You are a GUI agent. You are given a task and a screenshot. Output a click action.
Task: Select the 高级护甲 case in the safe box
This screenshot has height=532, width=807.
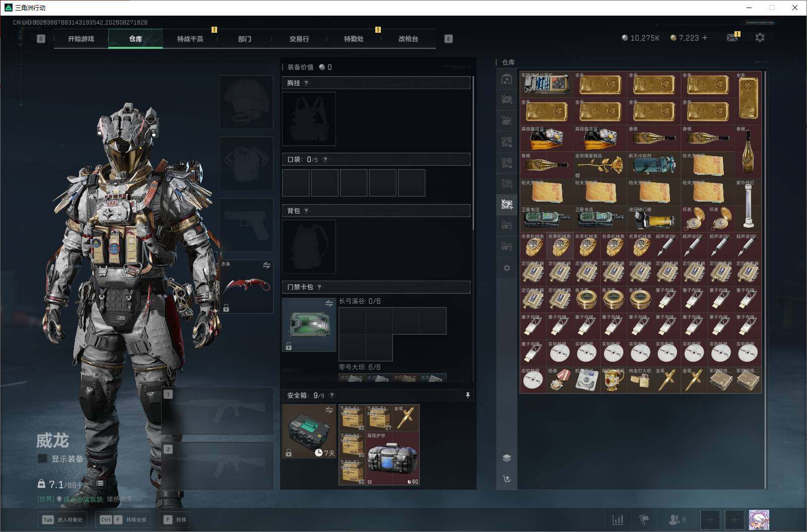(x=392, y=458)
